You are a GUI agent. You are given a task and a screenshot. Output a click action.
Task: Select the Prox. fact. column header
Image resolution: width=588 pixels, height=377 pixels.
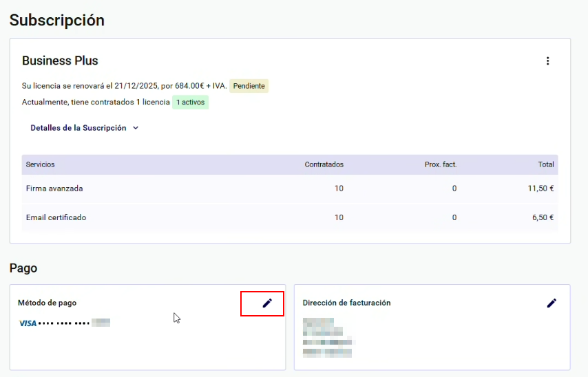tap(441, 164)
